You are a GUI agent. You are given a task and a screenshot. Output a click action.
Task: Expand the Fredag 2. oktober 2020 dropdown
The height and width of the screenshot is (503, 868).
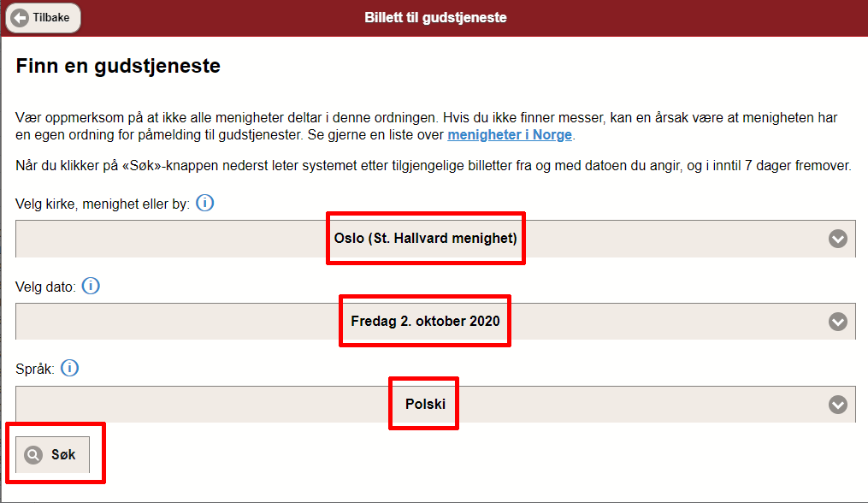click(425, 322)
